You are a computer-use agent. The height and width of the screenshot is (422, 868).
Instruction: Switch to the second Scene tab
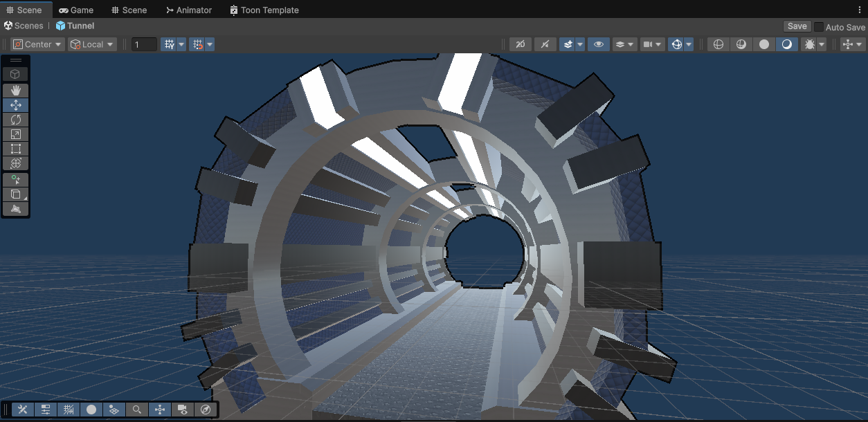point(130,10)
